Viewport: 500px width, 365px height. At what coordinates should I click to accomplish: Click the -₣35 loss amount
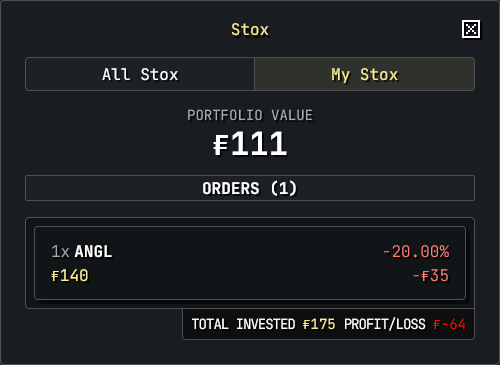431,276
